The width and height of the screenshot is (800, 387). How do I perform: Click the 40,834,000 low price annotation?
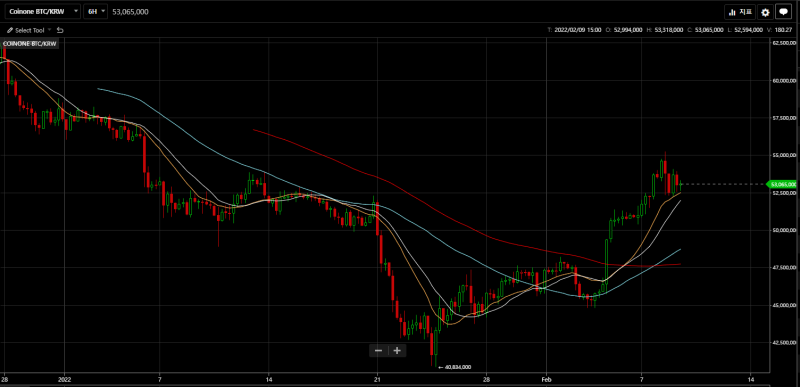coord(455,367)
